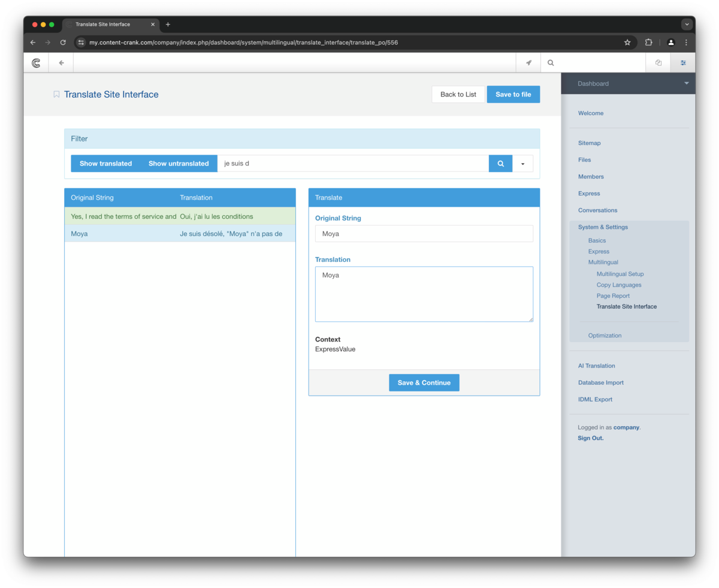Expand the Dashboard dropdown arrow

687,83
